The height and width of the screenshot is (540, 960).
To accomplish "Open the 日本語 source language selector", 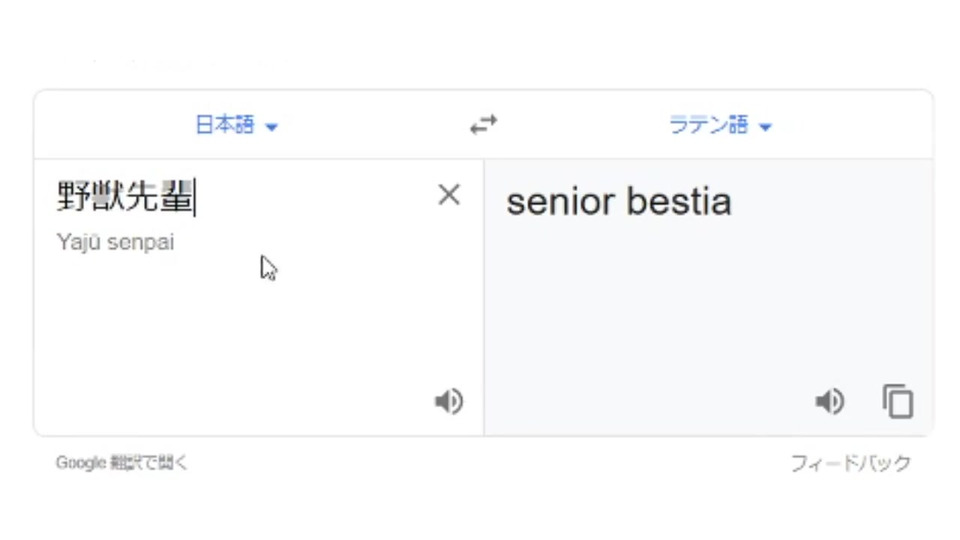I will [225, 126].
